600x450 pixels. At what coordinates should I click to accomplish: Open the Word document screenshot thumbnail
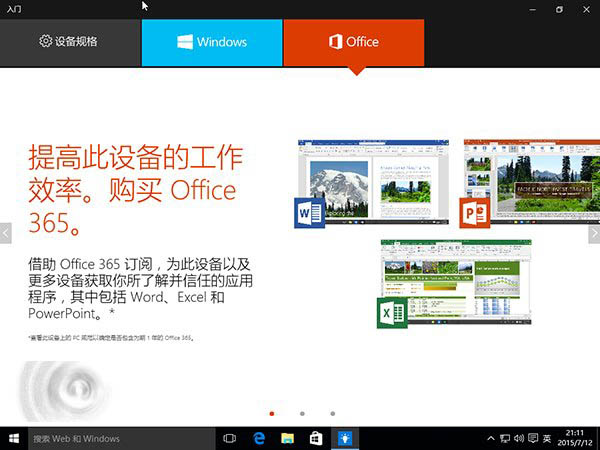click(x=373, y=182)
